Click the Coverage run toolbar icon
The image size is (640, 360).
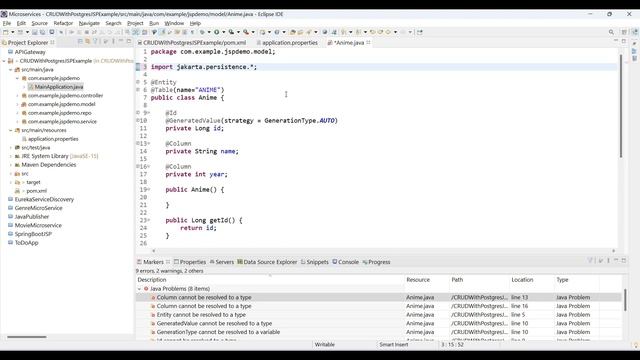click(x=231, y=32)
